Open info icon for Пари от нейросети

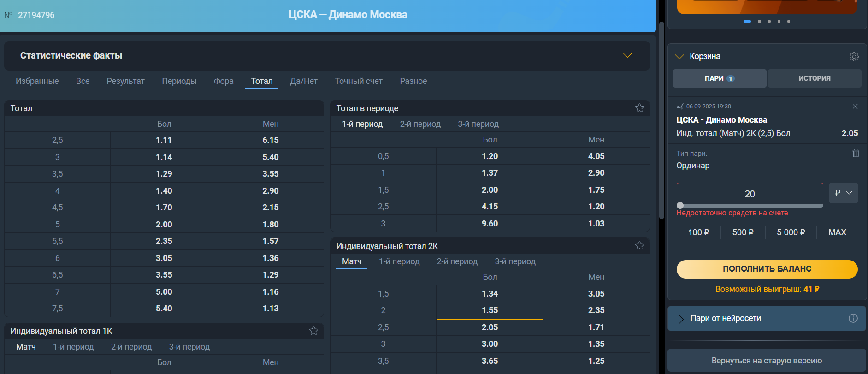click(853, 318)
